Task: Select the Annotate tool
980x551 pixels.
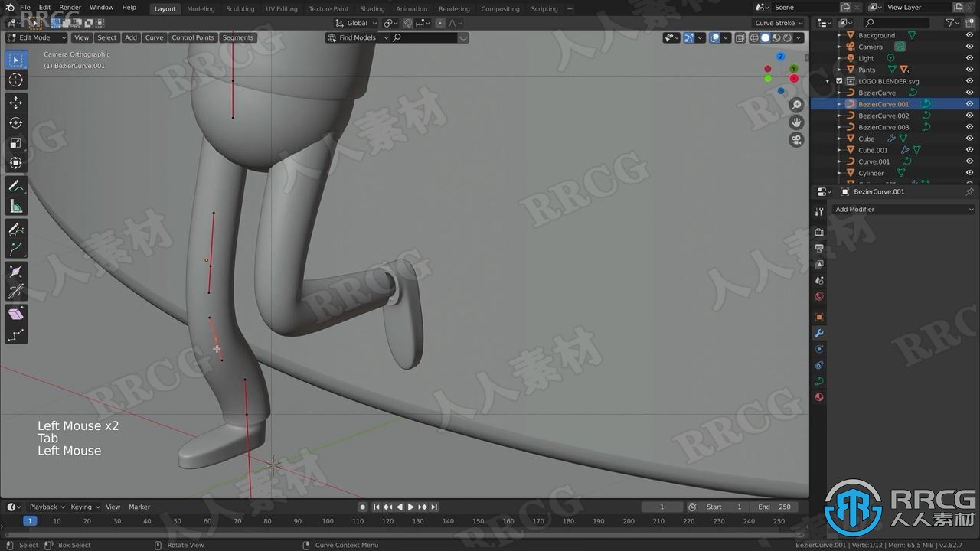Action: pos(15,186)
